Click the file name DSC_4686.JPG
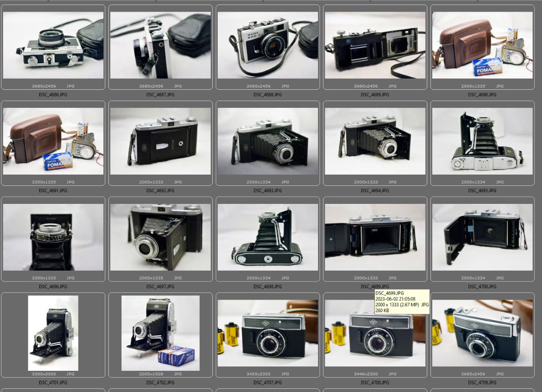542x392 pixels. [x=53, y=95]
